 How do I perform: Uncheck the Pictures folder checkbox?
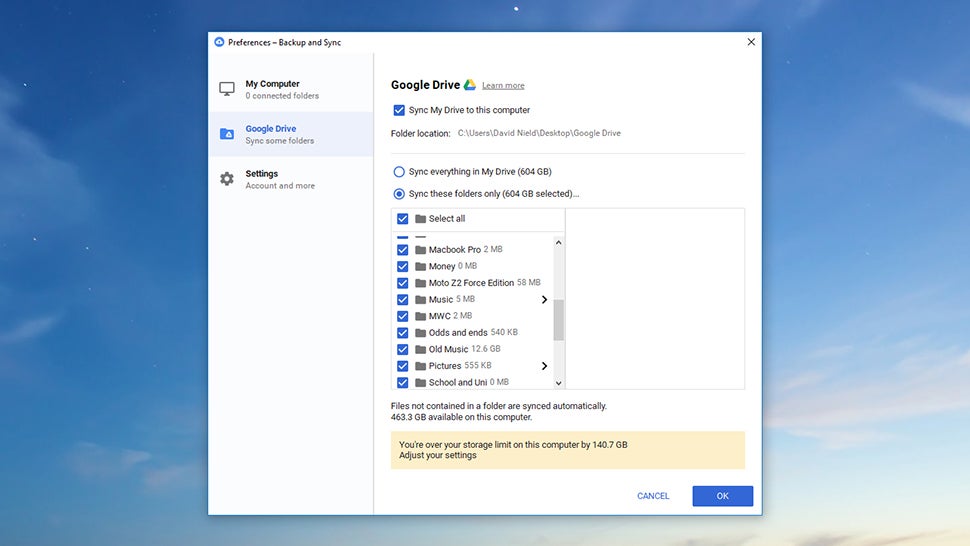point(403,366)
